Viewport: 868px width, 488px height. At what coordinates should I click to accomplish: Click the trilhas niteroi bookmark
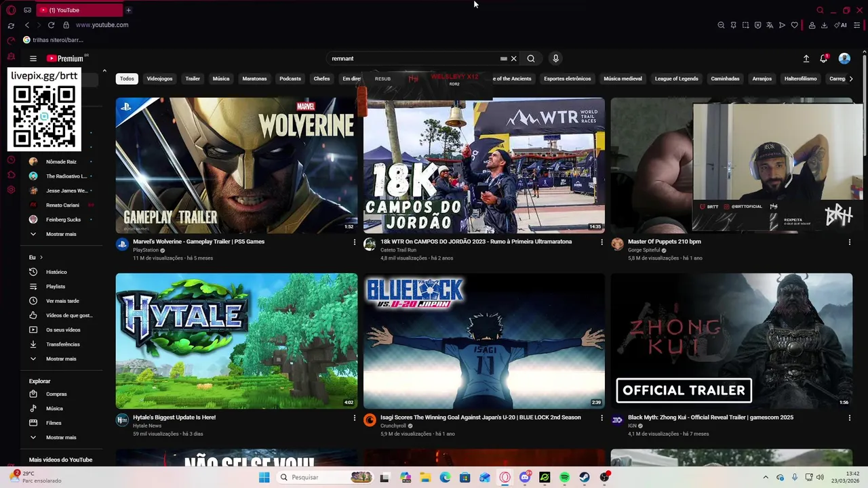pos(54,40)
